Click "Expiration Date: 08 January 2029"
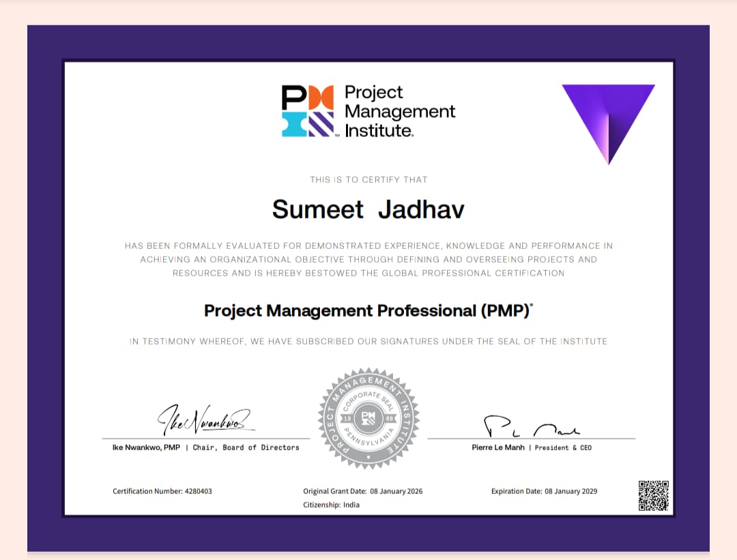This screenshot has width=737, height=560. tap(545, 491)
